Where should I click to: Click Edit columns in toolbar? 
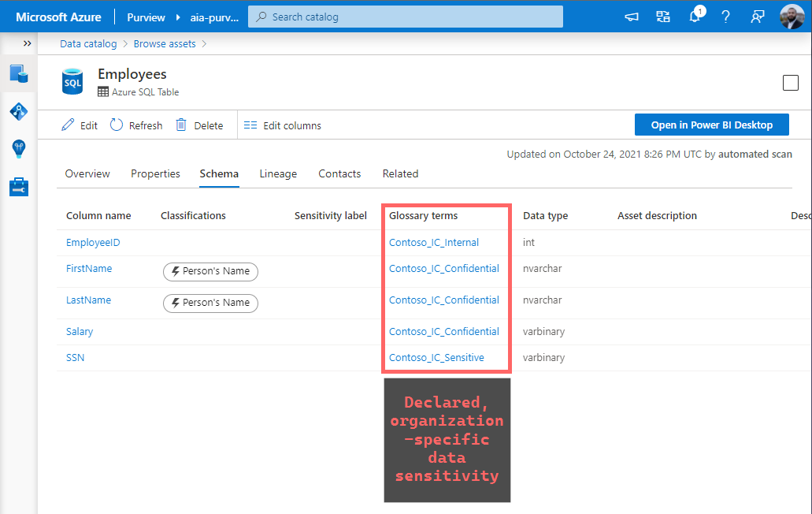click(282, 125)
